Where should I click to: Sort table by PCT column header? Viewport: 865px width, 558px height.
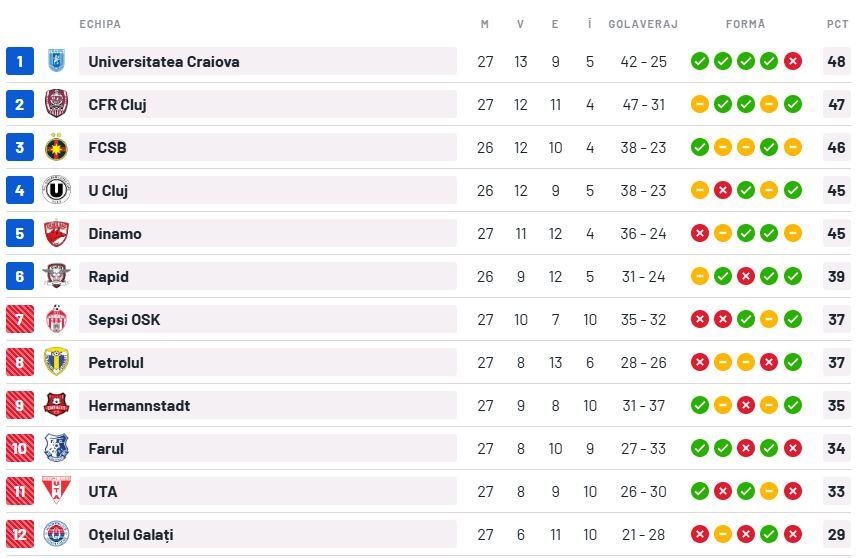tap(837, 24)
